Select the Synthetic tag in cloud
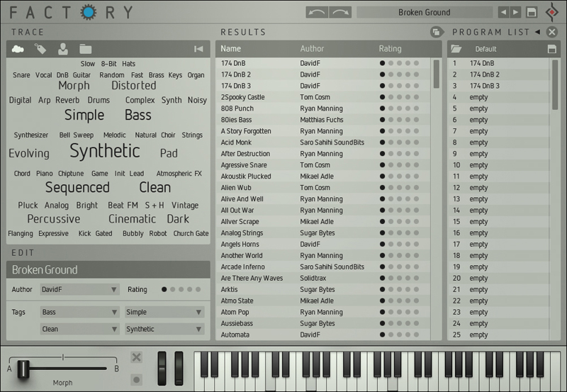 tap(105, 151)
